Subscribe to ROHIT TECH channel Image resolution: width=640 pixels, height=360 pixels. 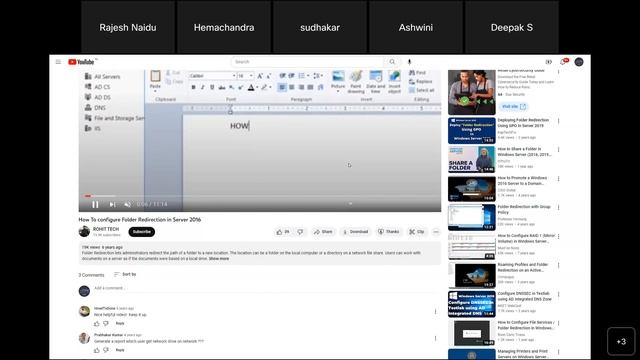(142, 232)
